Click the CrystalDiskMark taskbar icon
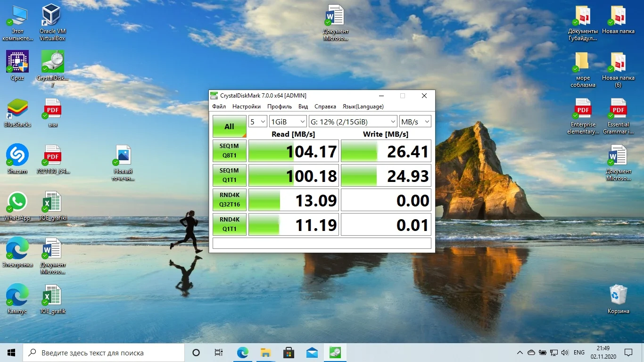Viewport: 644px width, 362px height. pyautogui.click(x=335, y=353)
